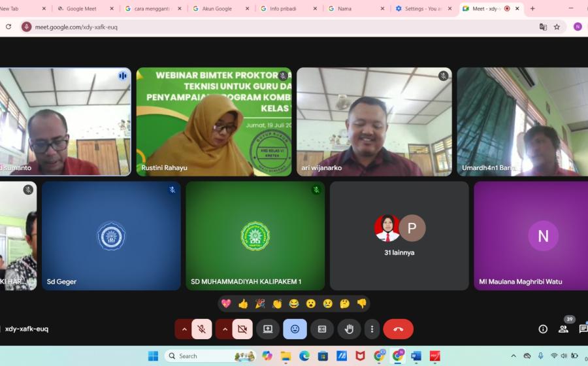Bookmark this page with star icon
This screenshot has height=366, width=588.
tap(557, 27)
